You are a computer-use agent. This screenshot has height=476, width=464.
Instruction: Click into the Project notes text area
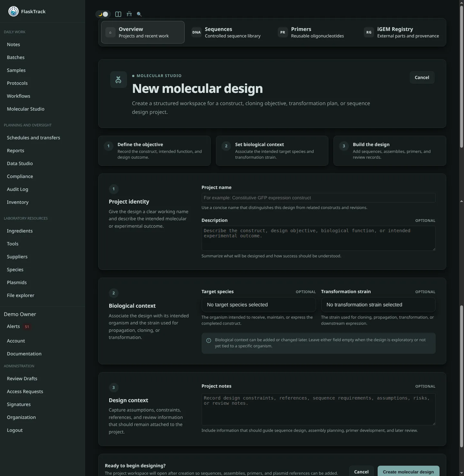[318, 409]
